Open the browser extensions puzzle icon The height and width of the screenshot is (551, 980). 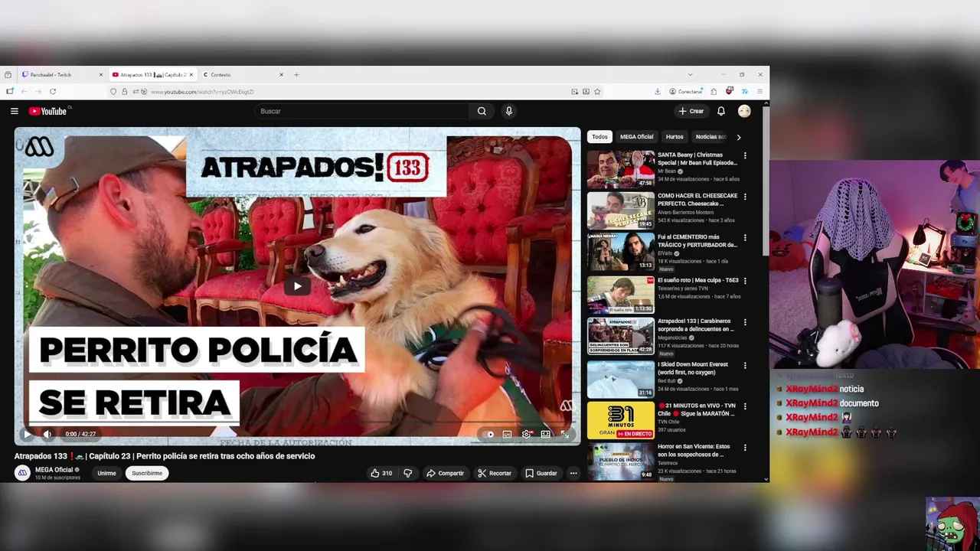(x=714, y=92)
